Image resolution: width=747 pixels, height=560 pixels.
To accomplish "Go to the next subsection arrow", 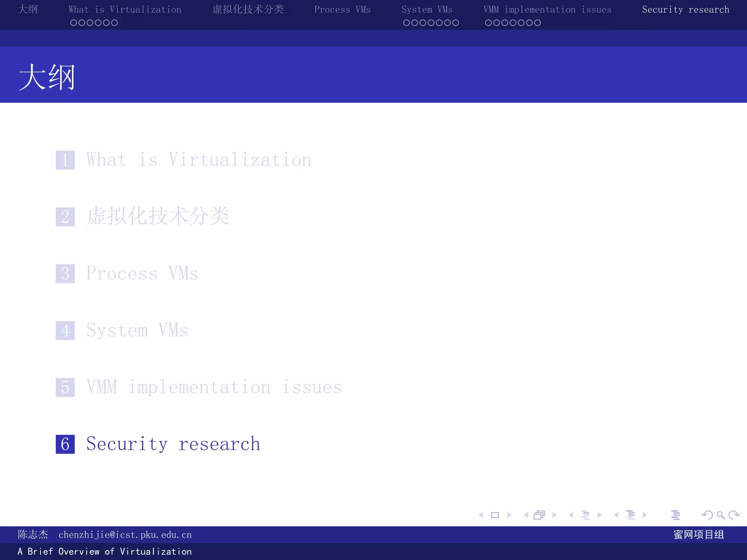I will pyautogui.click(x=599, y=515).
